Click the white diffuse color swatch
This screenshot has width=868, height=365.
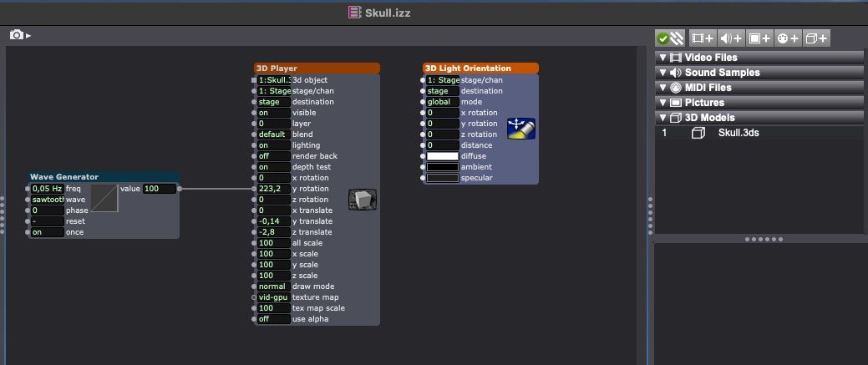pos(442,156)
